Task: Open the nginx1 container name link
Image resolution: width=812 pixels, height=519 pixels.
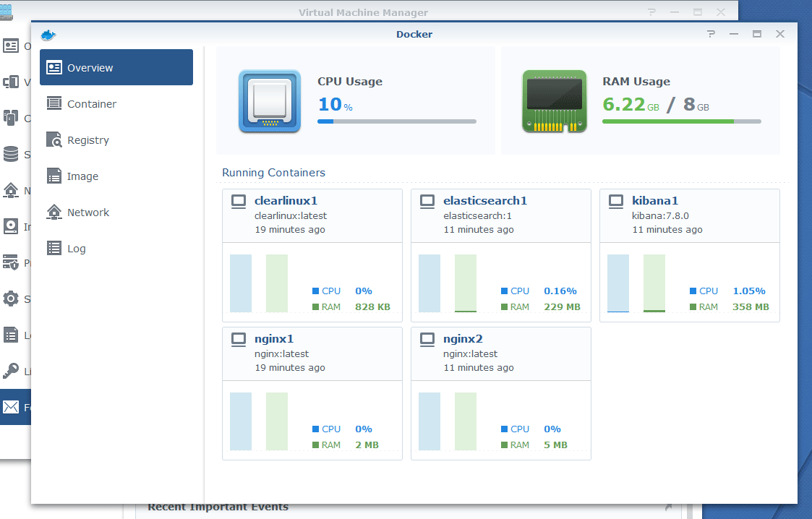Action: tap(274, 339)
